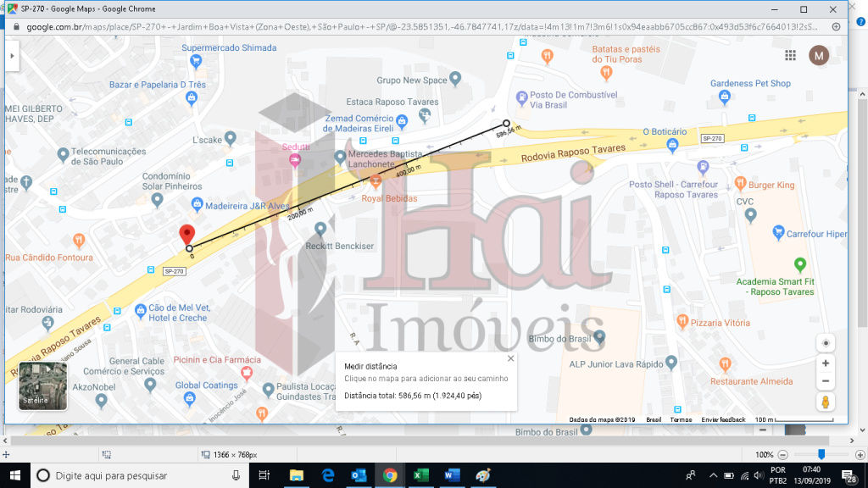
Task: Open Picinin e Cia Farmácia marker
Action: [247, 373]
